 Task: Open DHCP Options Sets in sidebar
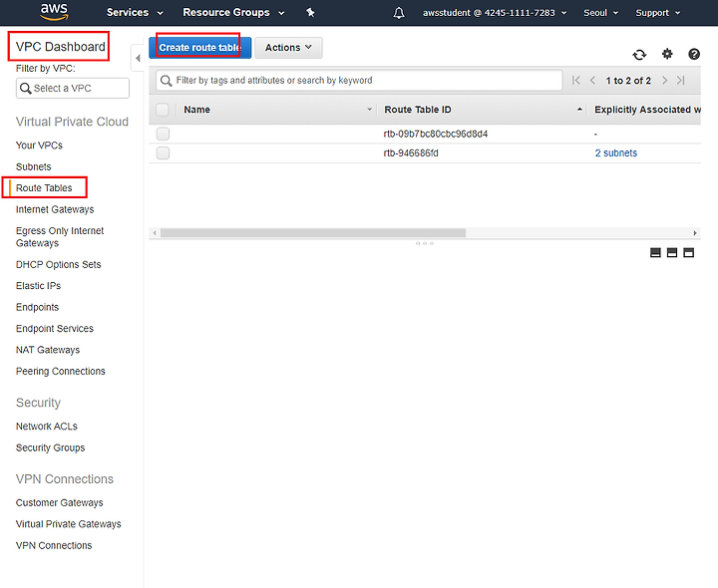click(x=58, y=264)
